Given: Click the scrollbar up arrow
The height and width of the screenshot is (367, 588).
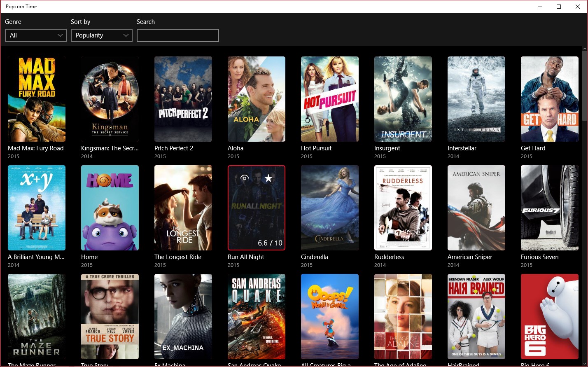Looking at the screenshot, I should tap(585, 49).
